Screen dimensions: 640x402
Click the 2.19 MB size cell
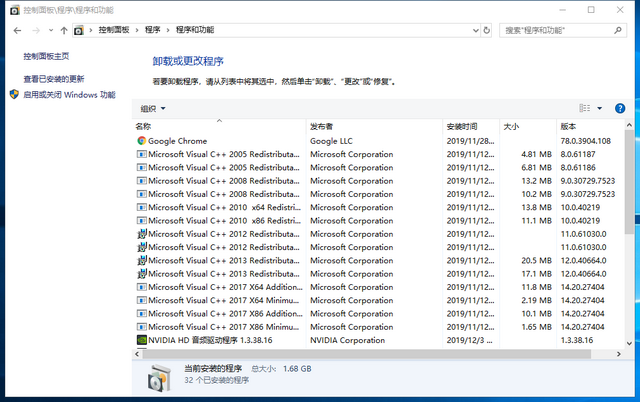click(x=536, y=300)
